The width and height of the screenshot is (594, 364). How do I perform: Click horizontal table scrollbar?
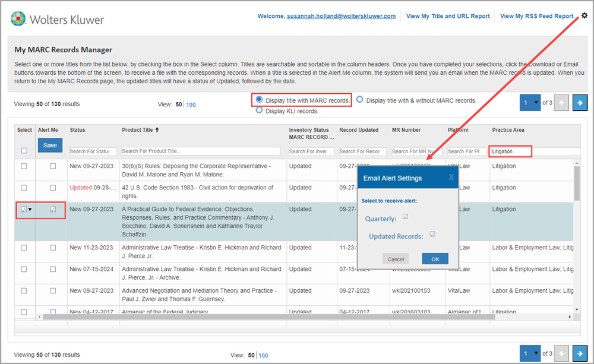pos(269,316)
